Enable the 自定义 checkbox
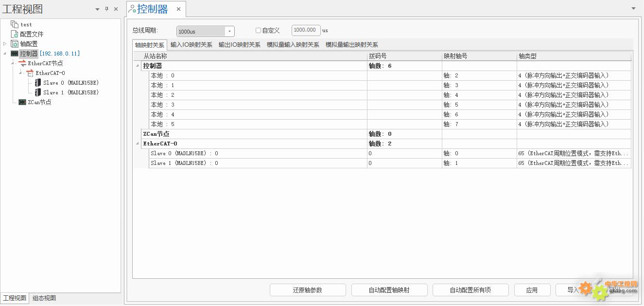Viewport: 644px width, 306px height. coord(258,31)
